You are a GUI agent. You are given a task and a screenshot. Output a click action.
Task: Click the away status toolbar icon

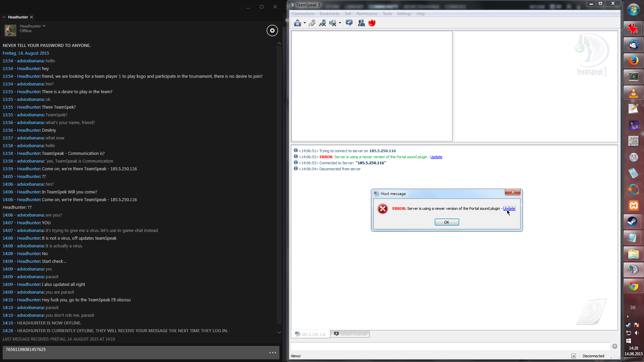pyautogui.click(x=297, y=23)
